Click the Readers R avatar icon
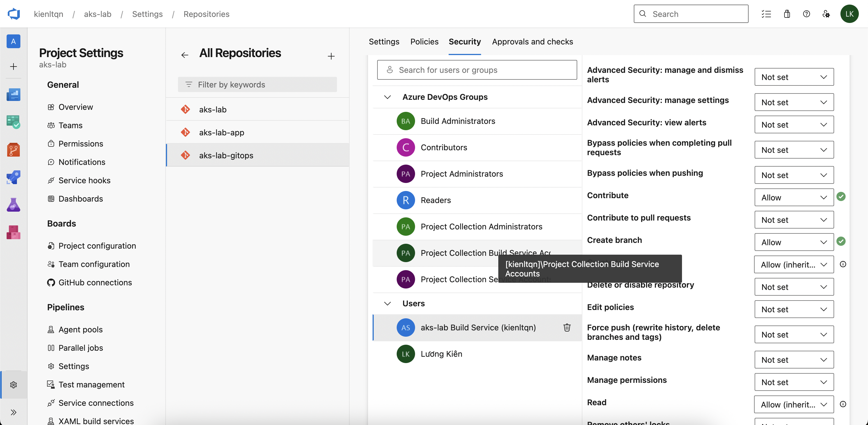 point(406,200)
